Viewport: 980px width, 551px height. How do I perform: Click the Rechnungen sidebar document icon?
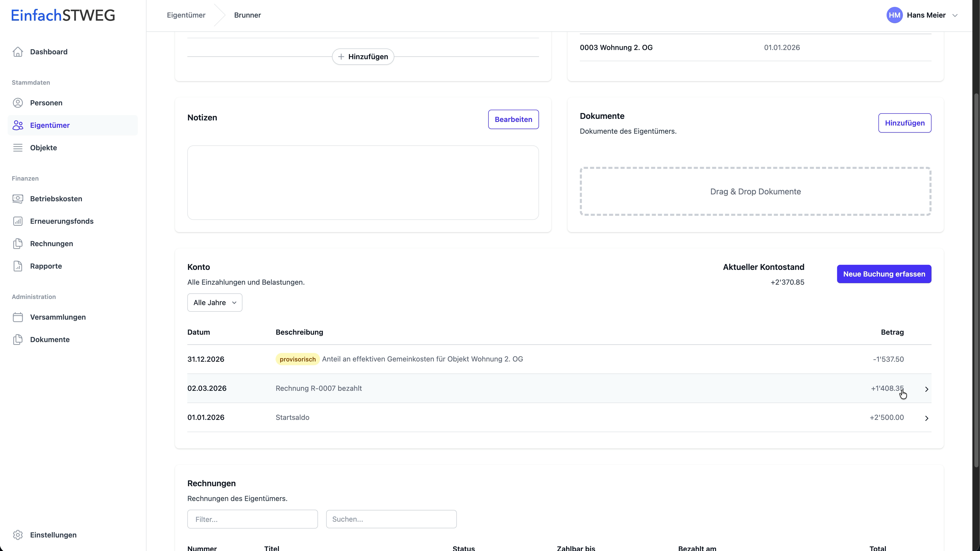point(18,243)
